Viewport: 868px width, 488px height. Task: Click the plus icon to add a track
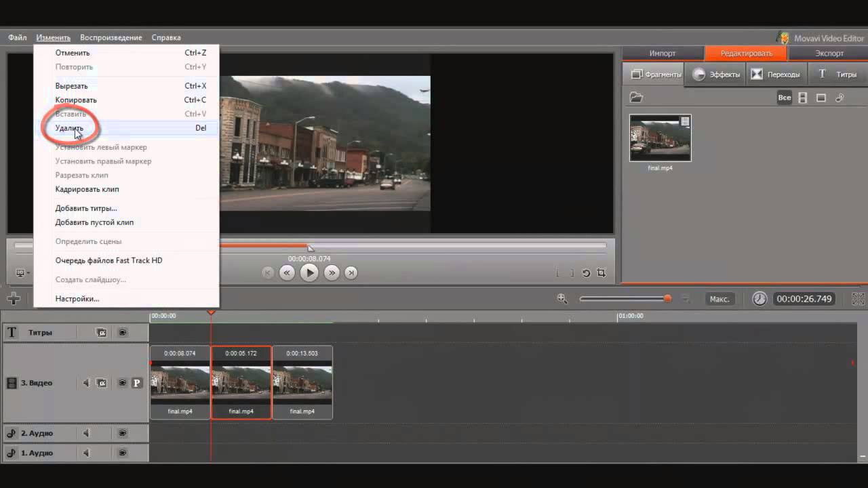pos(14,298)
